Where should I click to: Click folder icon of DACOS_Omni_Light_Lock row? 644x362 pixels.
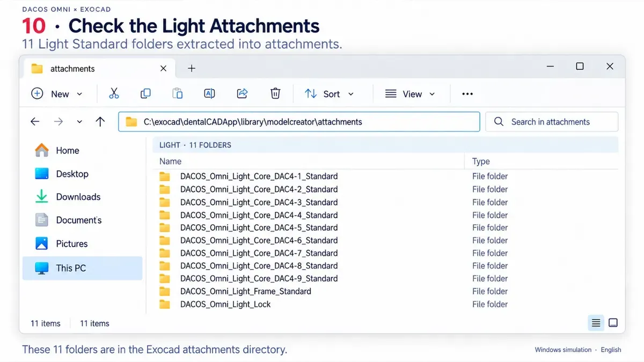165,304
